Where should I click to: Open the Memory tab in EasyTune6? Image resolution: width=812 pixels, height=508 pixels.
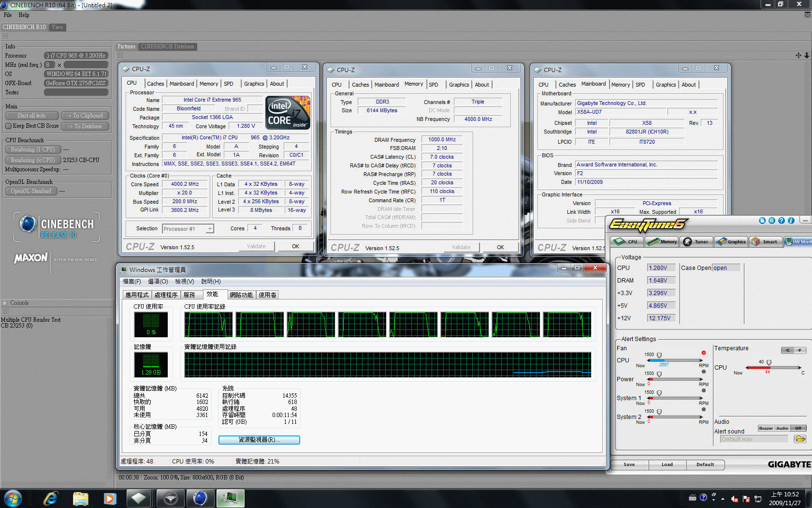[x=662, y=241]
